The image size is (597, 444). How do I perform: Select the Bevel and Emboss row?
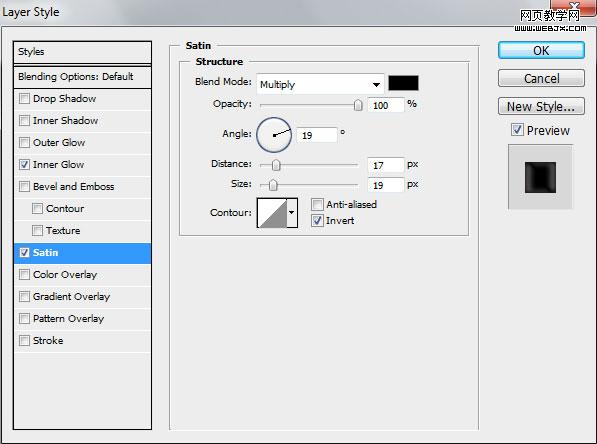pyautogui.click(x=82, y=187)
